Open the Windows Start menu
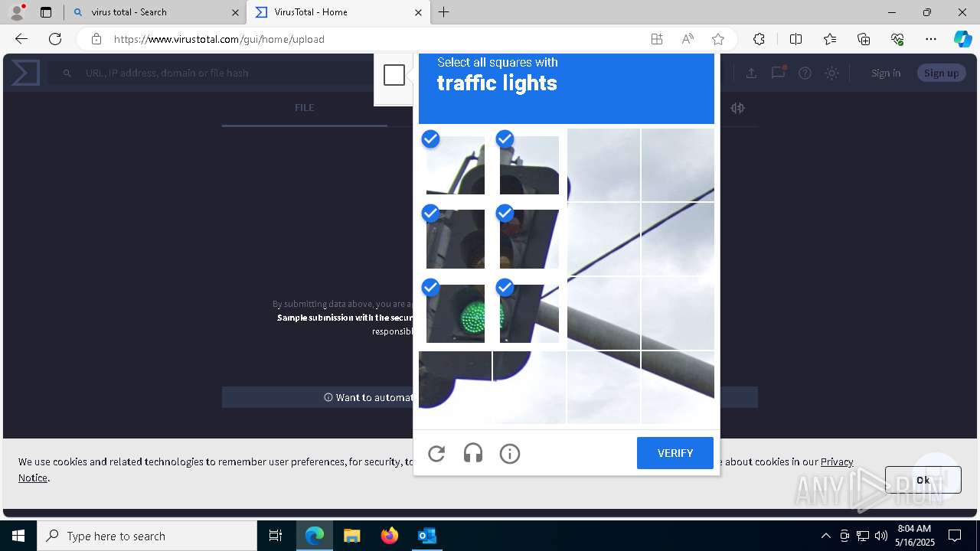The width and height of the screenshot is (980, 551). click(x=18, y=536)
